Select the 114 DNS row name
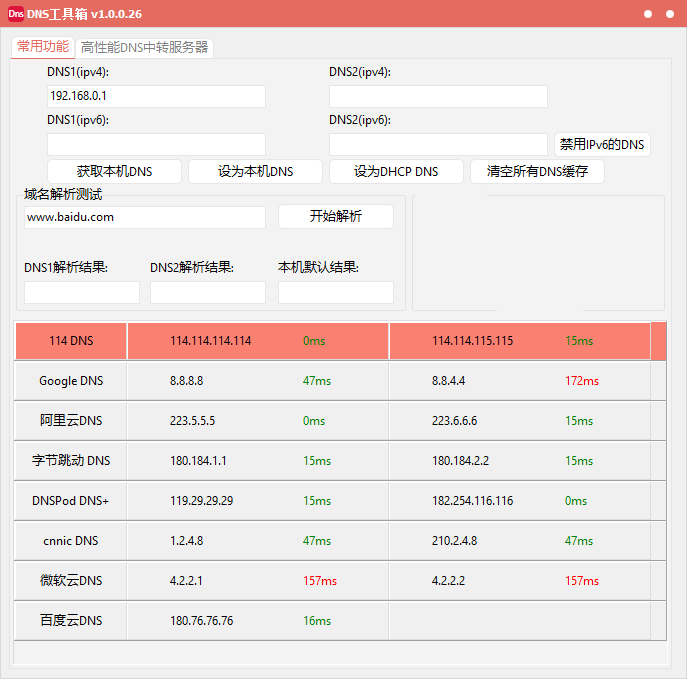687x679 pixels. (71, 341)
